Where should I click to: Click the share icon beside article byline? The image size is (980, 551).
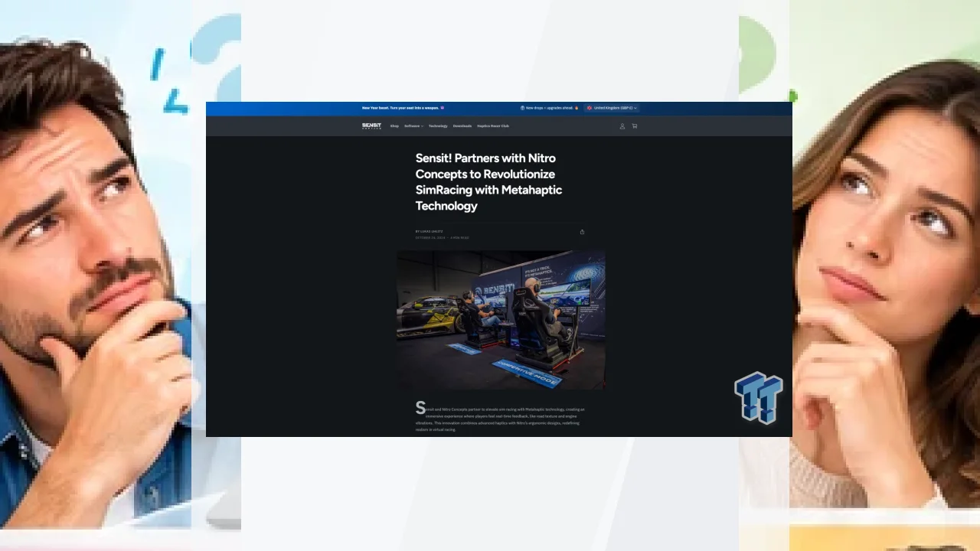coord(582,232)
